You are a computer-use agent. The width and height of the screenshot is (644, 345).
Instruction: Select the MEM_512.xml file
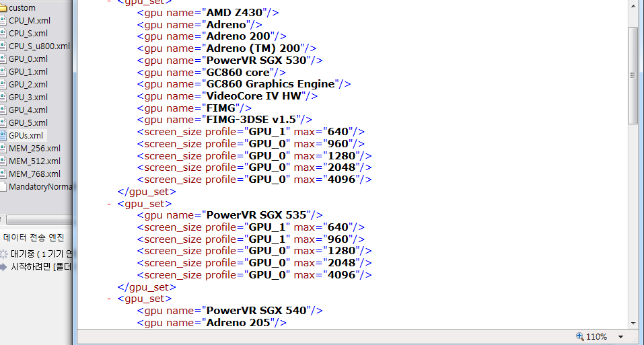[34, 161]
